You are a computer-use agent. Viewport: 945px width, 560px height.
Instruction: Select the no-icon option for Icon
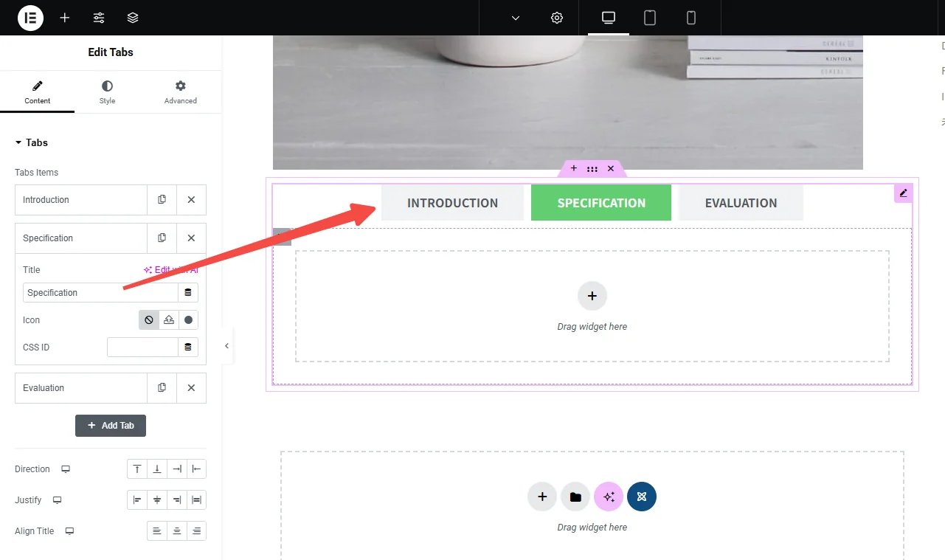click(x=149, y=320)
